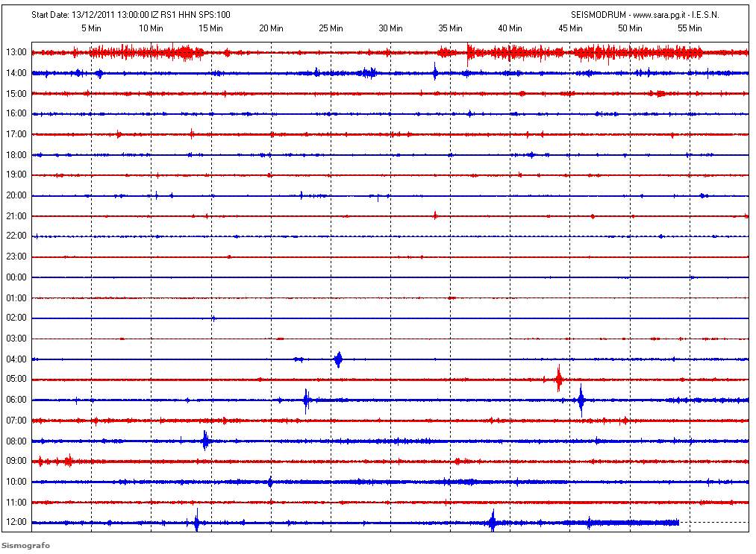Select the 13:00 row label
756x554 pixels.
point(16,52)
